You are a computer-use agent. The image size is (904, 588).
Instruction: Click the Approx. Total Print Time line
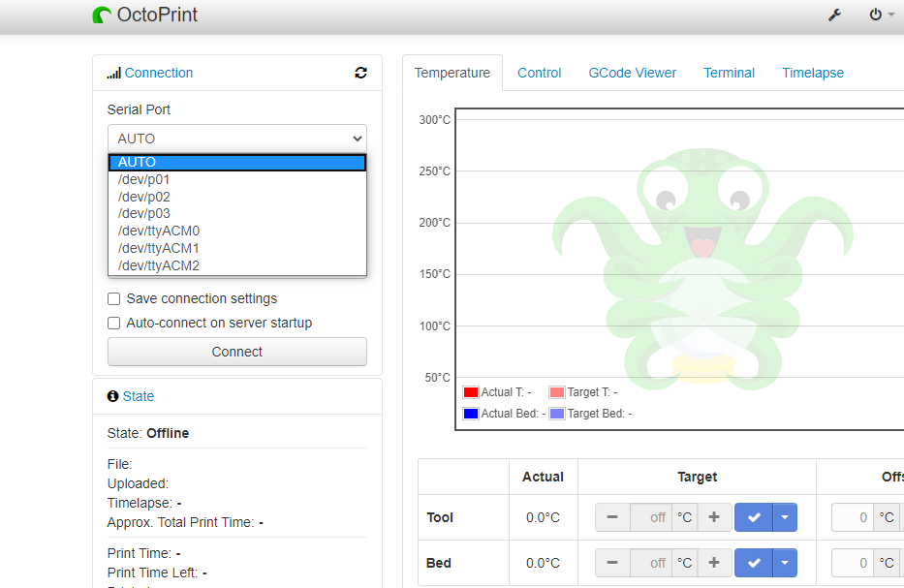[185, 522]
